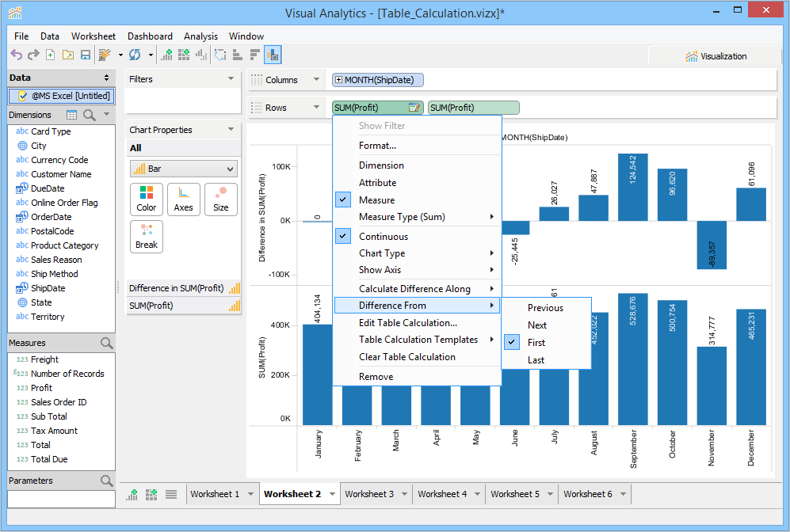Create a new file via toolbar icon

51,55
